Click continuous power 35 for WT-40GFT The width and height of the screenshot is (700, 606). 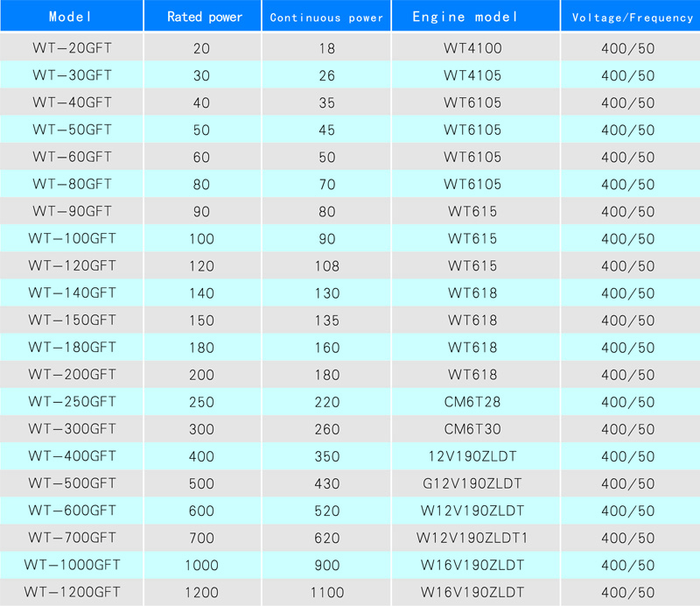[x=326, y=102]
